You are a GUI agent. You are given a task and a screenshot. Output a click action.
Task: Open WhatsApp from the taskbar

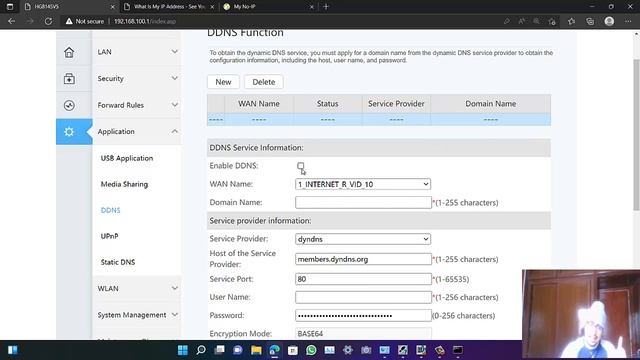tap(311, 350)
